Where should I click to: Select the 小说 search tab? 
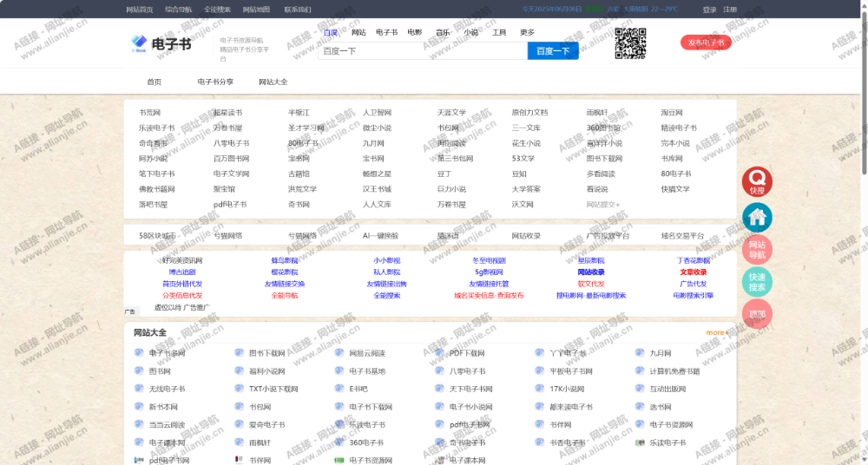click(471, 32)
